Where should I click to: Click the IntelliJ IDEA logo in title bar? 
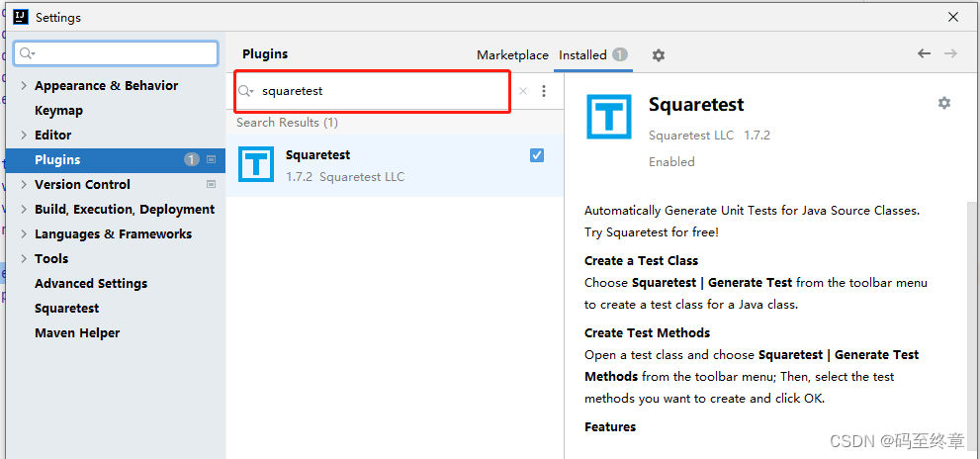21,17
